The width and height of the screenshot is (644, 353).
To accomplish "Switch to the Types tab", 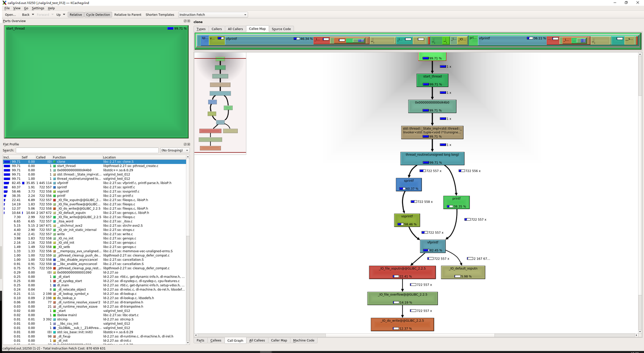I will pos(201,29).
